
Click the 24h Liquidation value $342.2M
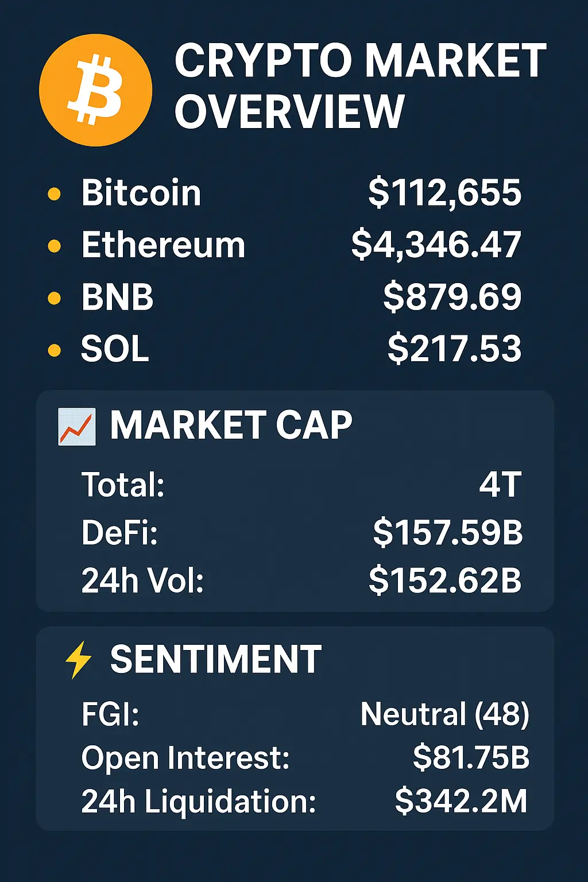(461, 801)
